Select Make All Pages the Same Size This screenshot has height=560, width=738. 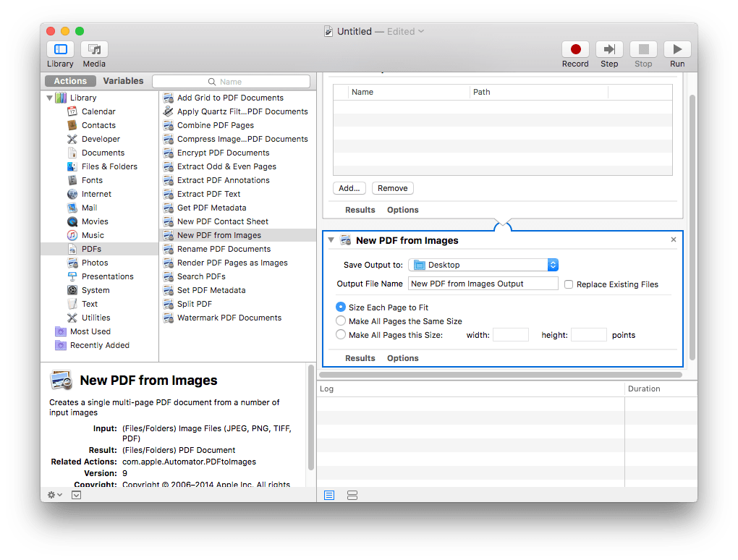point(341,321)
